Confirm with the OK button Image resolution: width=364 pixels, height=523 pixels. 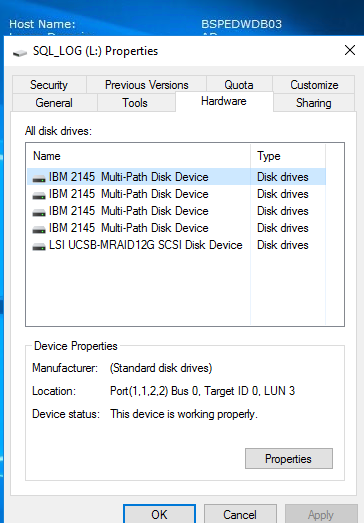pyautogui.click(x=159, y=514)
